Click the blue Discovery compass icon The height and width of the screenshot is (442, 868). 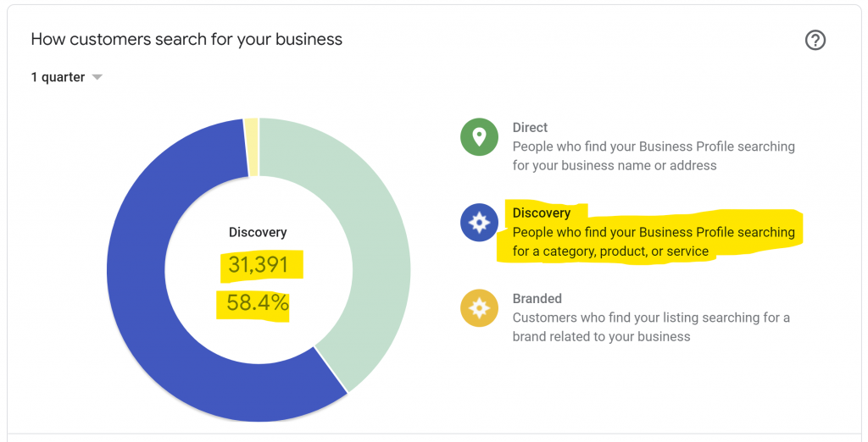tap(479, 223)
